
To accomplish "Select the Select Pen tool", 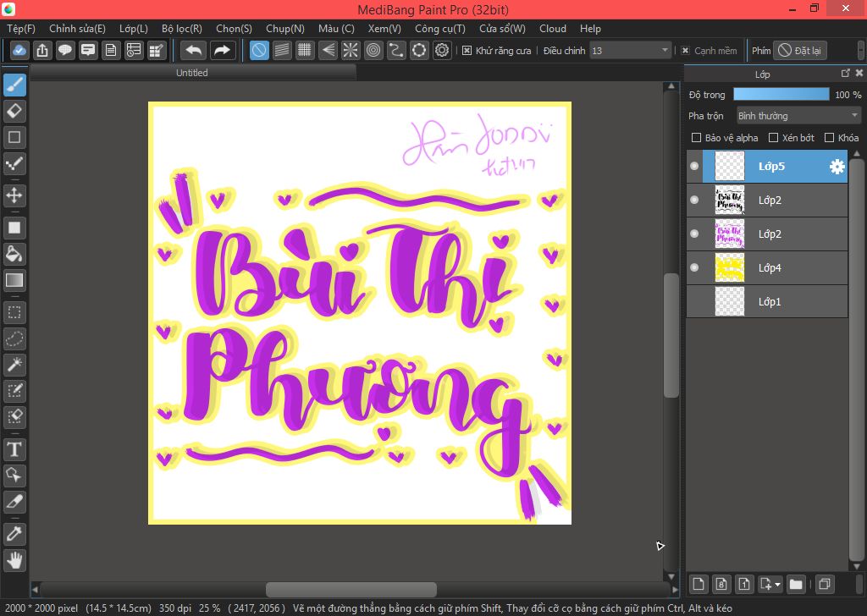I will [x=14, y=391].
